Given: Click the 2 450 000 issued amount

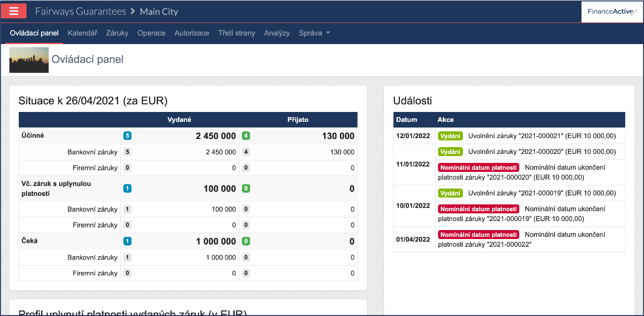Looking at the screenshot, I should 216,136.
